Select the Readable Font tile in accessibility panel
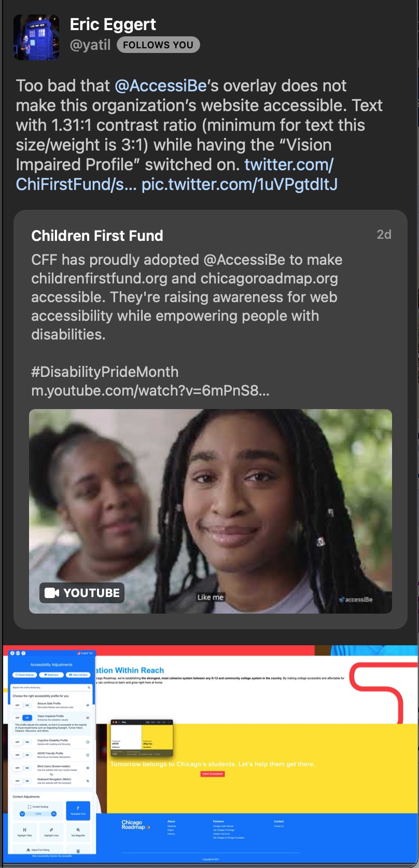This screenshot has height=868, width=419. [x=78, y=810]
